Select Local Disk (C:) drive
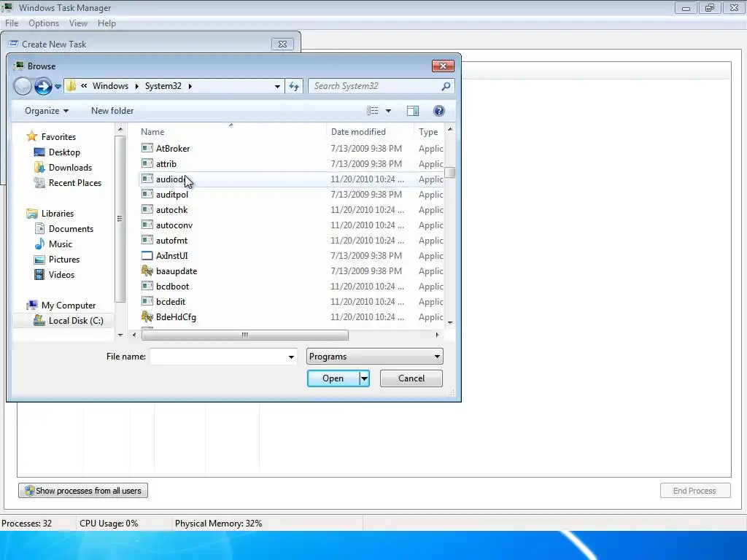The image size is (747, 560). pos(76,321)
